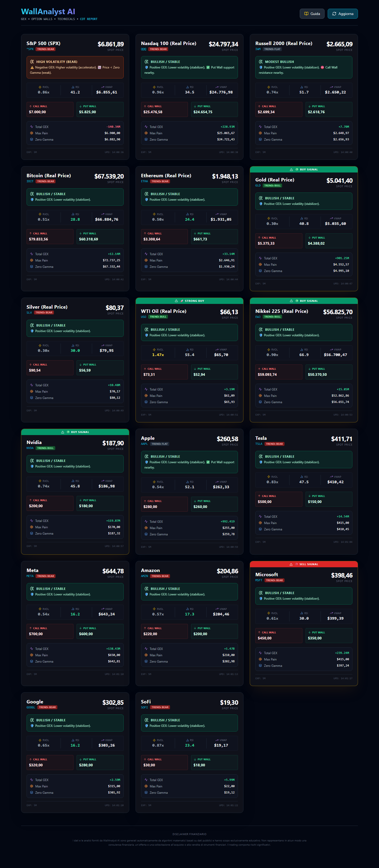Click the TREND: FLAT badge on Russell 2000 card

coord(272,49)
